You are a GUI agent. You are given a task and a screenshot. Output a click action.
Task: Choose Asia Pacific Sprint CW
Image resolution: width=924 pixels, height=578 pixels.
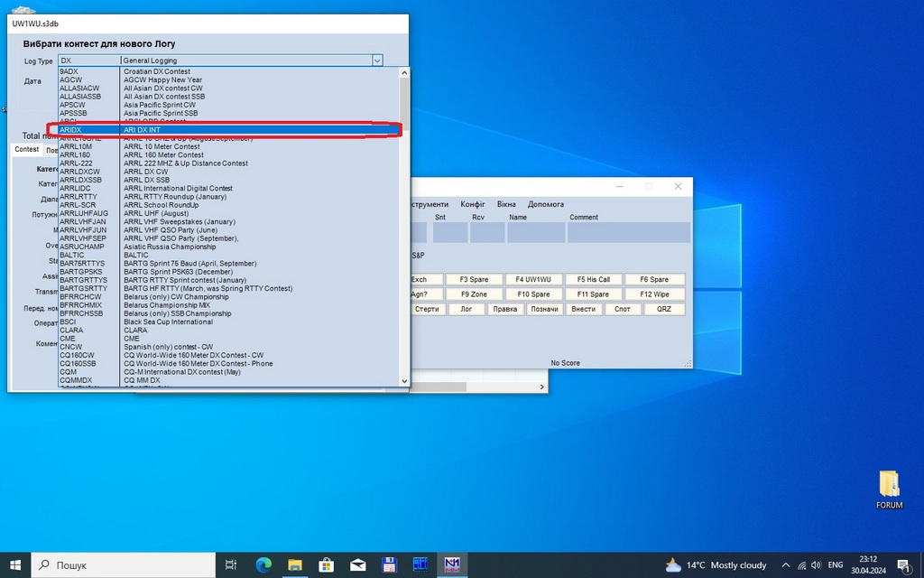click(229, 105)
